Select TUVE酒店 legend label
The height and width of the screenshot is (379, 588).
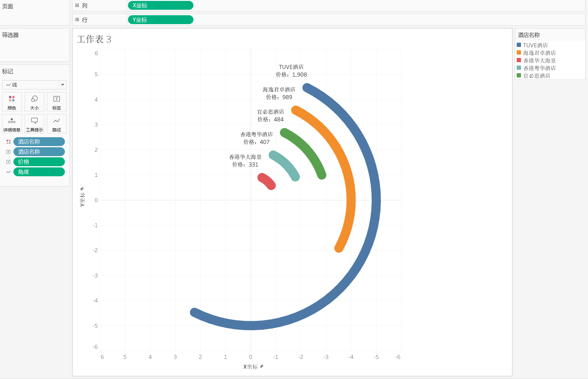[535, 45]
